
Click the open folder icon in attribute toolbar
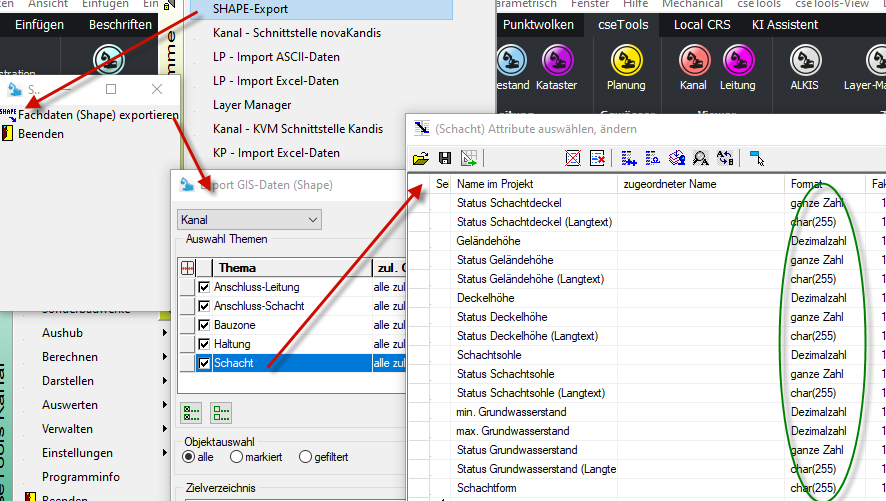pos(421,158)
